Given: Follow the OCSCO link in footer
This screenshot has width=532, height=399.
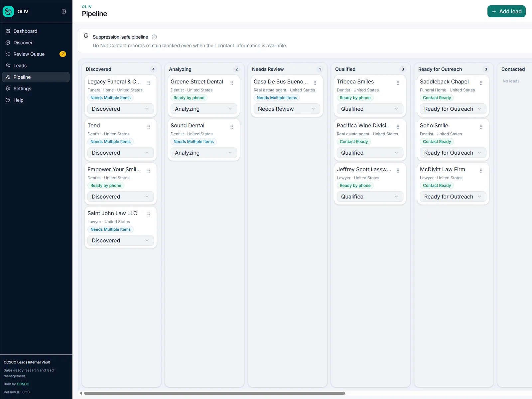Looking at the screenshot, I should point(23,384).
